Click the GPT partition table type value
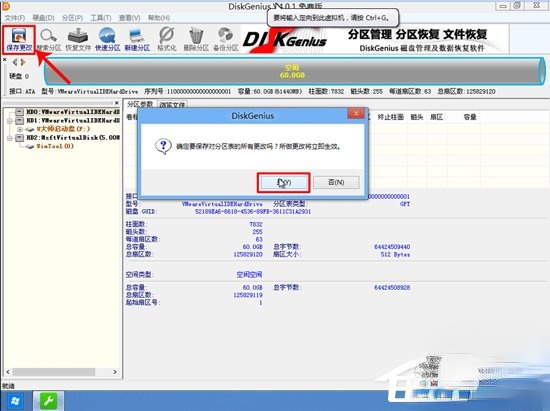This screenshot has height=411, width=550. (x=405, y=204)
